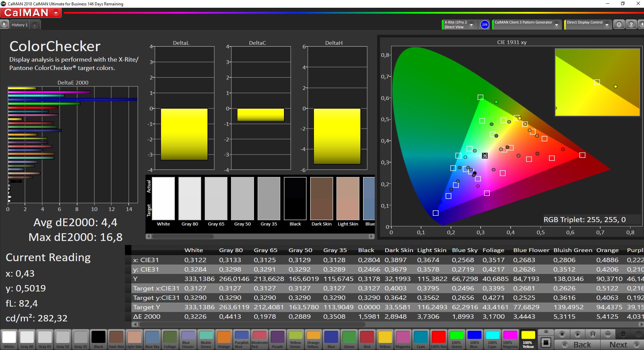Click the help question mark icon
The image size is (644, 350).
tap(631, 25)
